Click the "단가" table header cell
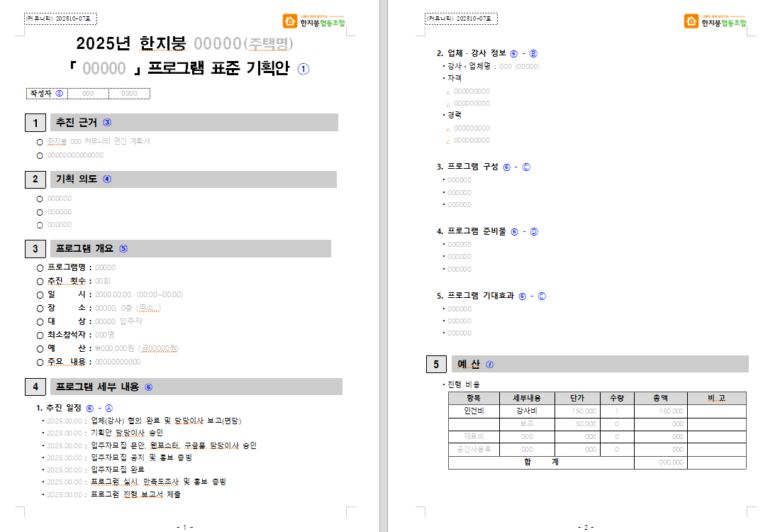763x532 pixels. click(577, 398)
